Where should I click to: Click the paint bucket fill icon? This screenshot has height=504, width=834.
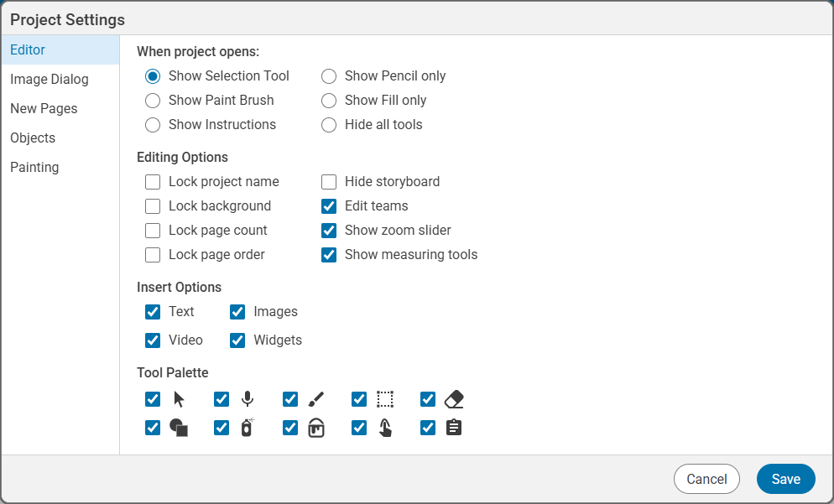[316, 428]
